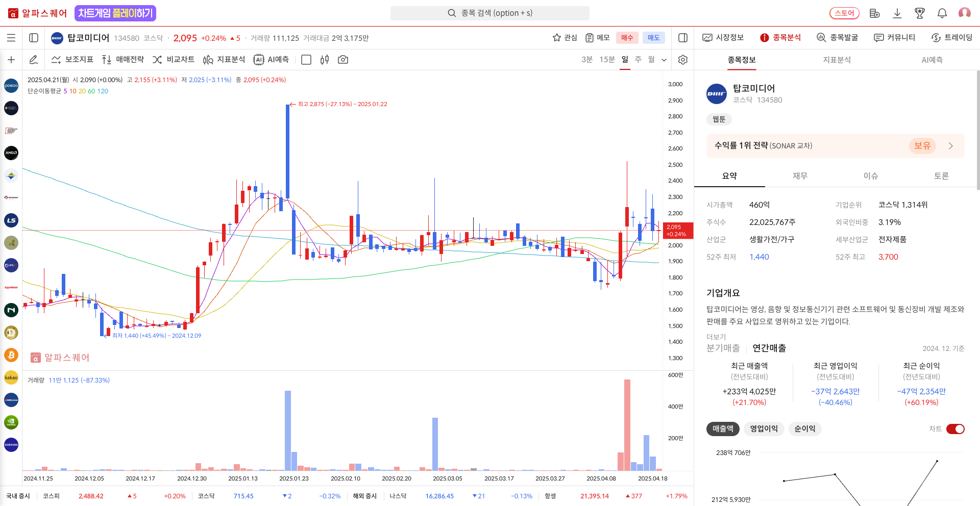
Task: Click the 종목 검색 search field
Action: [489, 13]
